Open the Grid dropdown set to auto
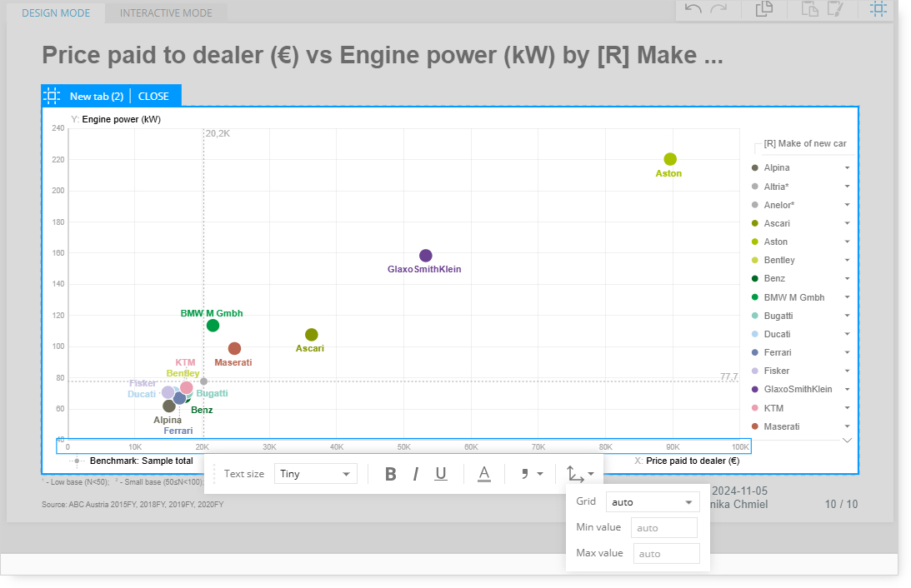This screenshot has width=911, height=588. 653,502
